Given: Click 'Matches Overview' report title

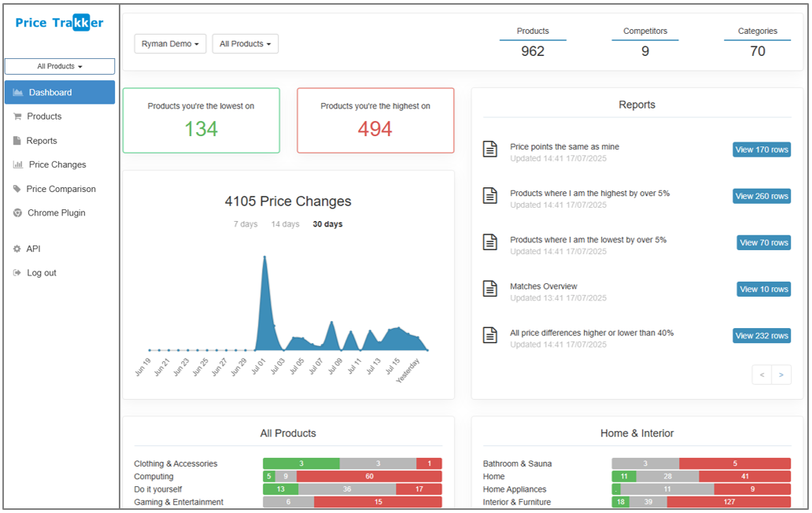Looking at the screenshot, I should coord(543,286).
